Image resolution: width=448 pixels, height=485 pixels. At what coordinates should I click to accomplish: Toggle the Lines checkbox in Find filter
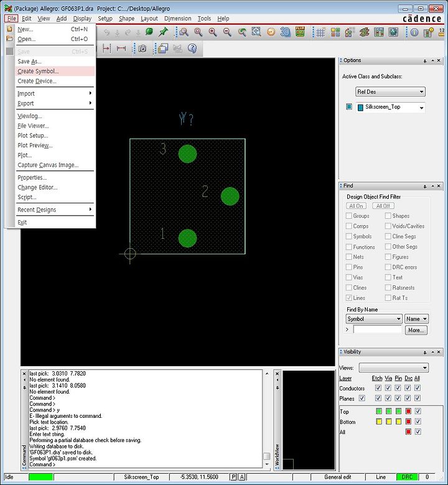(349, 298)
